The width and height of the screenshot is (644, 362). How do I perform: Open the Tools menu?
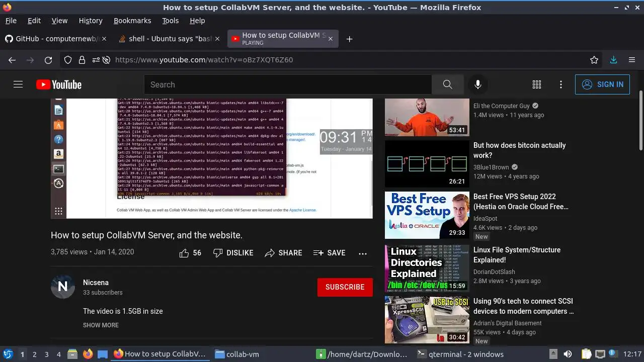[x=171, y=21]
